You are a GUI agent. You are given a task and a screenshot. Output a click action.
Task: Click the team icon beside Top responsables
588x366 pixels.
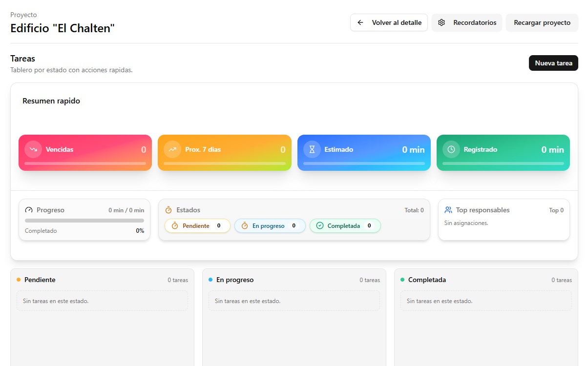point(448,210)
